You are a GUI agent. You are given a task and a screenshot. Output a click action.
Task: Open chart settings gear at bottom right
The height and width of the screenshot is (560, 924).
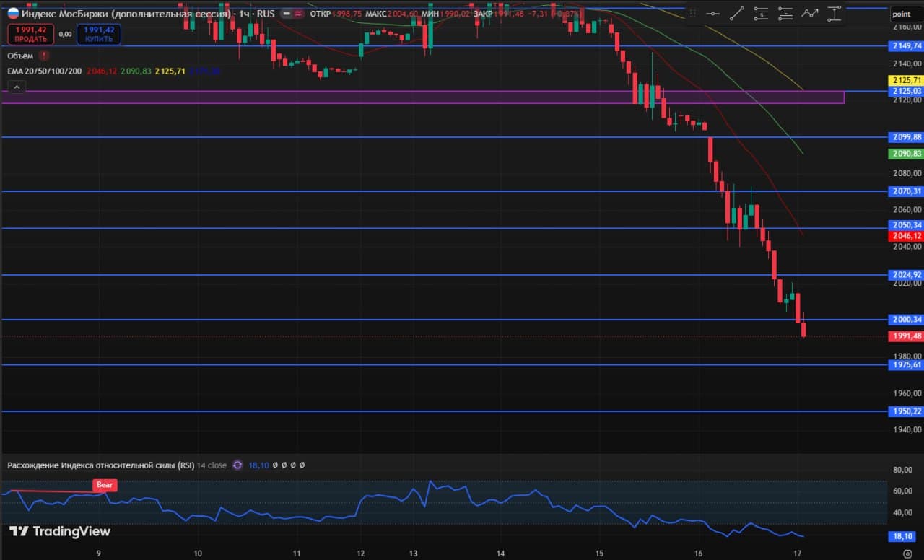(908, 552)
